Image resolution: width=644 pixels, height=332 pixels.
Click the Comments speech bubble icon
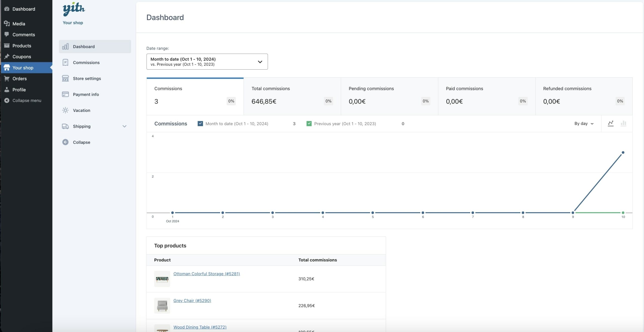tap(7, 35)
